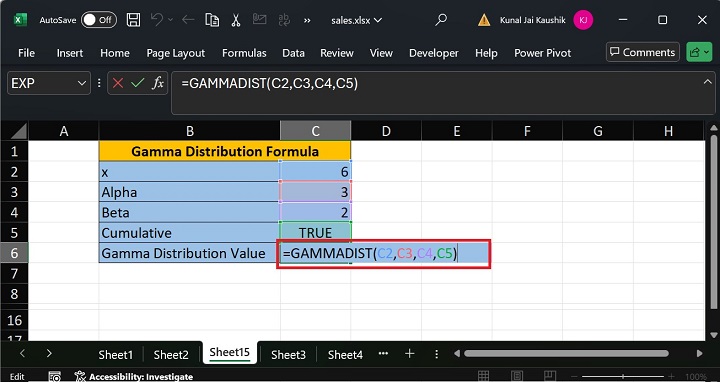Open the Undo history dropdown arrow
This screenshot has height=382, width=720.
(x=170, y=20)
